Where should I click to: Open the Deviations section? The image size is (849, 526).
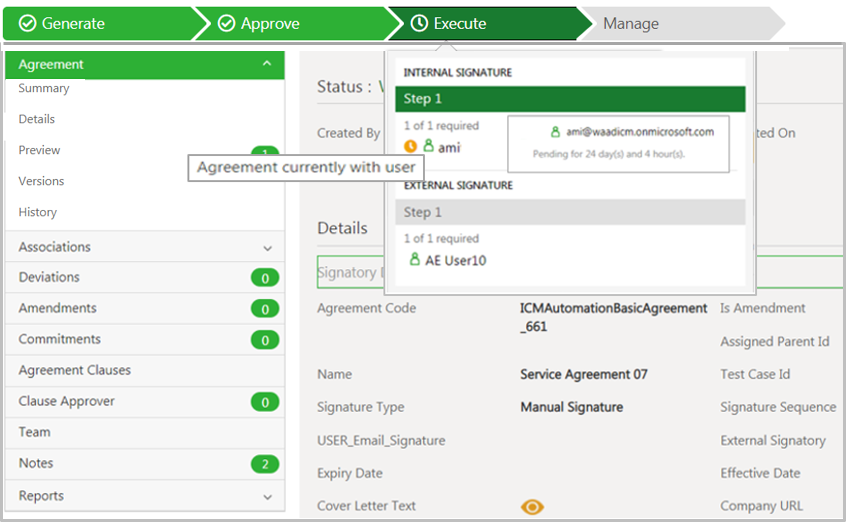[49, 277]
